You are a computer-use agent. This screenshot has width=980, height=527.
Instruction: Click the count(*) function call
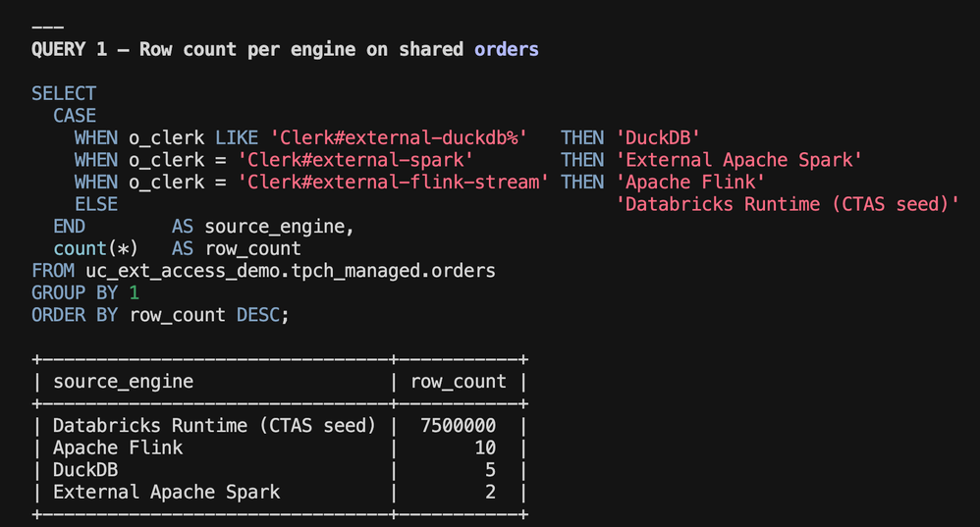tap(95, 248)
